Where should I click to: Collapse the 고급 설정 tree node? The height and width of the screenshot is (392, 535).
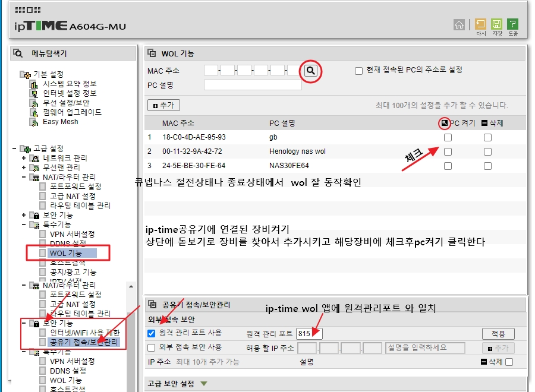pos(14,148)
